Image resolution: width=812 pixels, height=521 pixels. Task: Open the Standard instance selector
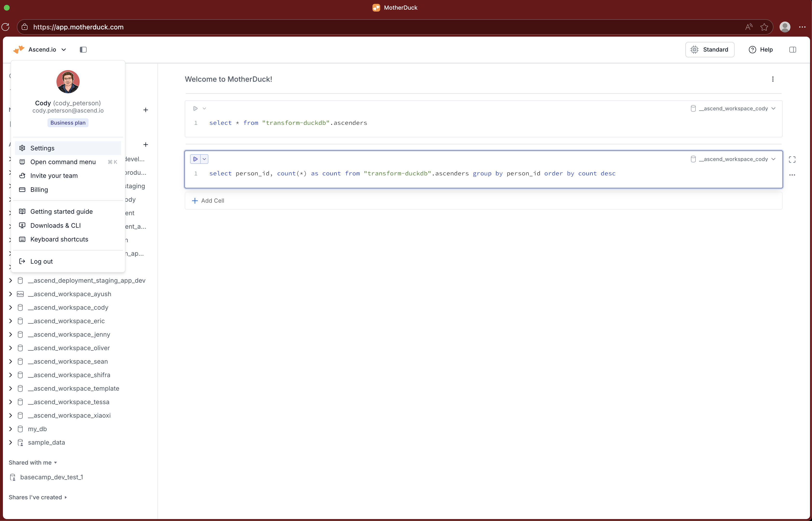coord(710,50)
